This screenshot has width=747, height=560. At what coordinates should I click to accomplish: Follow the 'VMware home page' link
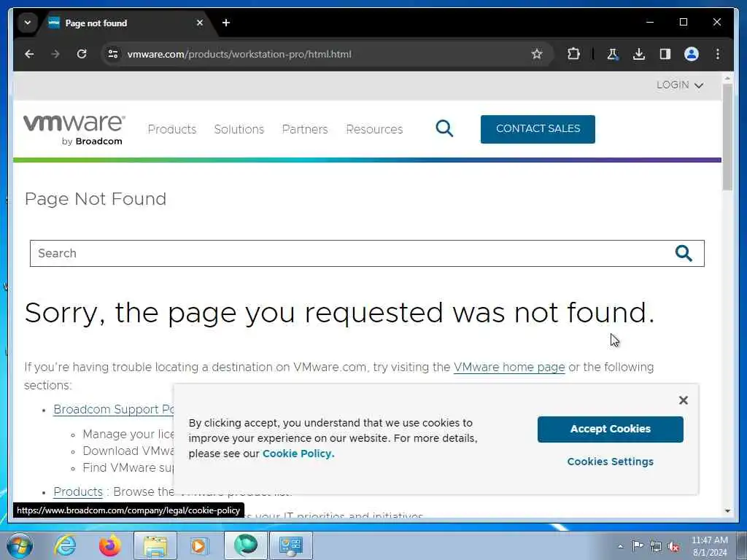pyautogui.click(x=508, y=367)
